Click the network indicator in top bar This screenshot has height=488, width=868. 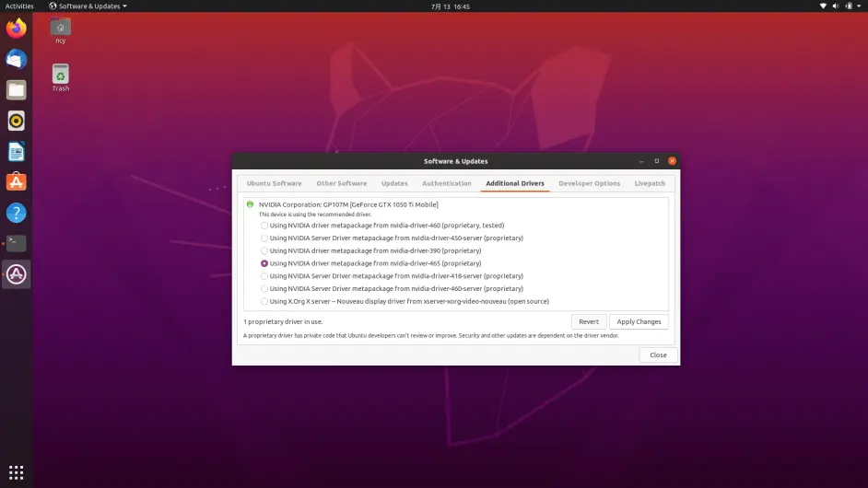click(823, 6)
